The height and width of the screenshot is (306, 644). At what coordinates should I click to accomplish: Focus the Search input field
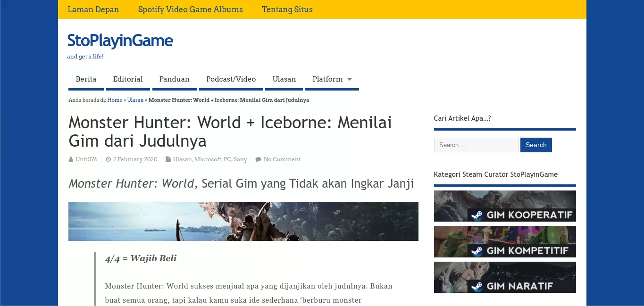point(476,145)
